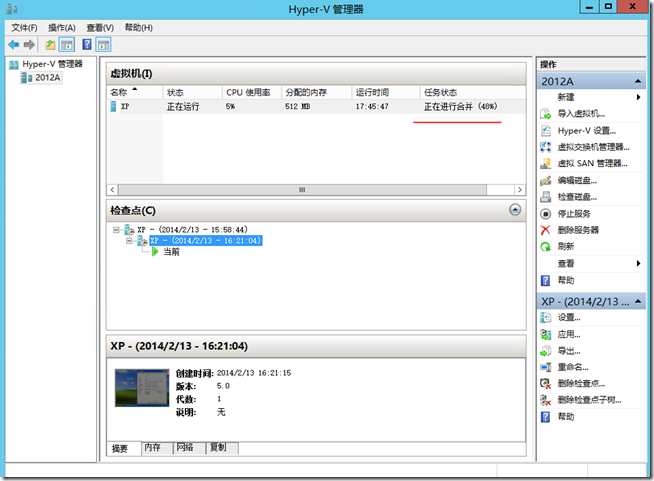Image resolution: width=654 pixels, height=481 pixels.
Task: Click the 删除检查点 icon
Action: tap(546, 383)
